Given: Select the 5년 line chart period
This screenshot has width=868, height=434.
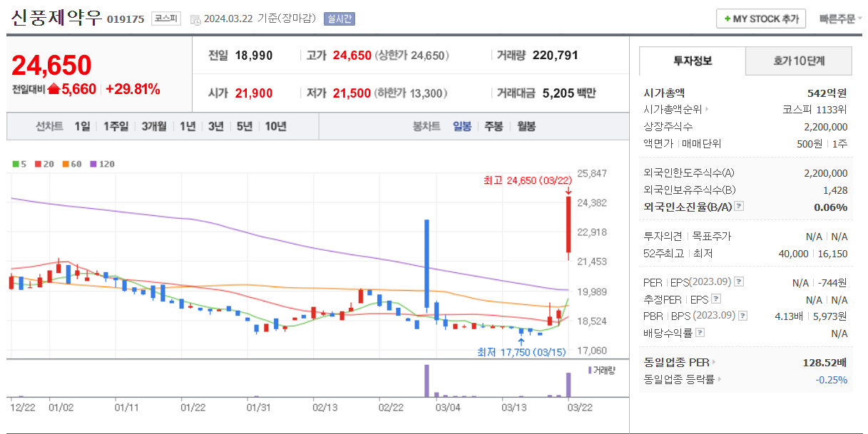Looking at the screenshot, I should coord(245,126).
